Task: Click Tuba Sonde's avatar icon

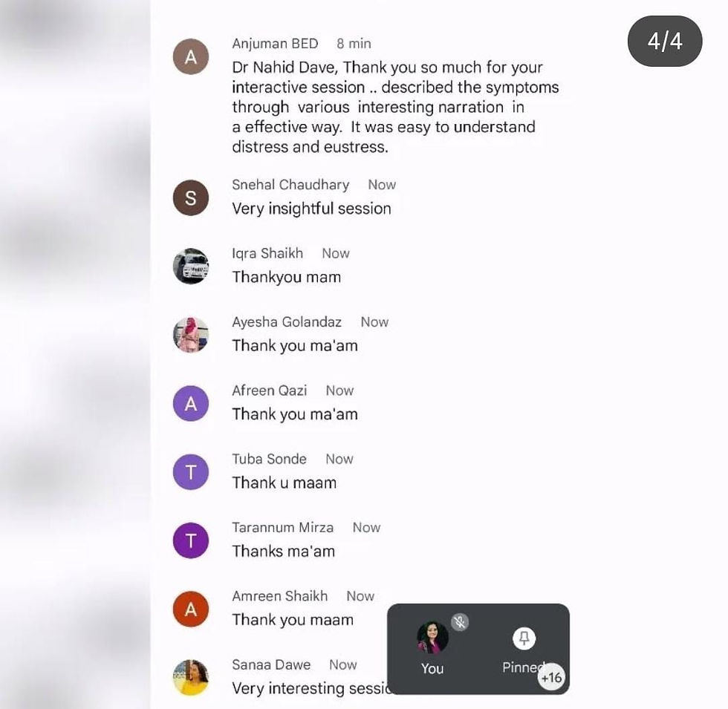Action: coord(191,472)
